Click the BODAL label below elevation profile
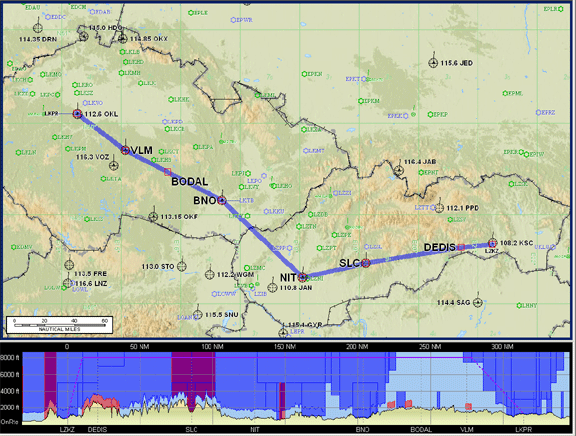The image size is (576, 436). pyautogui.click(x=421, y=429)
